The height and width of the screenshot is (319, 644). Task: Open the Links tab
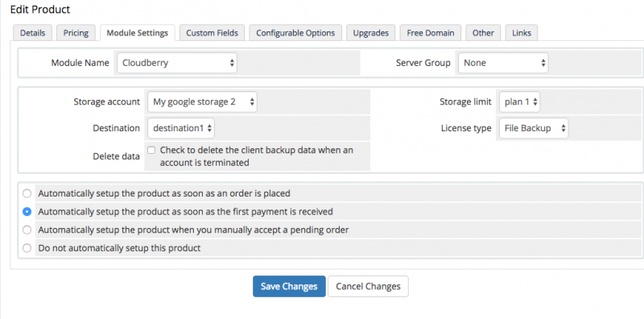[522, 33]
